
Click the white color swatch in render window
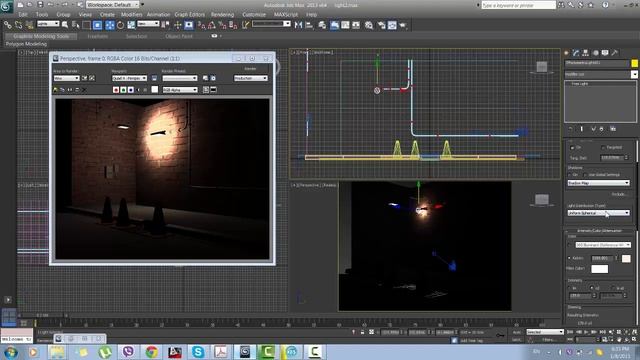tap(155, 89)
